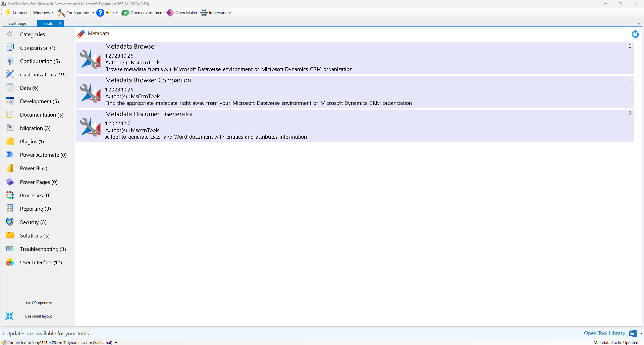644x345 pixels.
Task: Select the Security shield icon
Action: tap(10, 222)
